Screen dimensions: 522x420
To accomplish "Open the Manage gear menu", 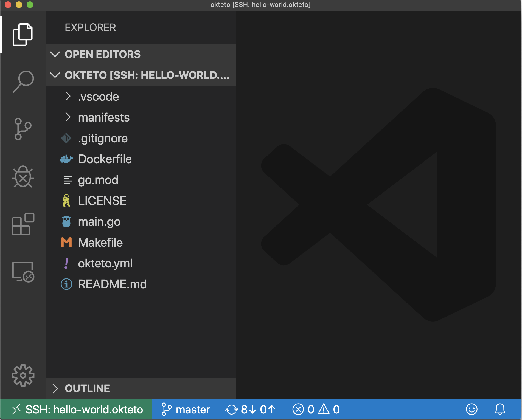I will point(23,375).
